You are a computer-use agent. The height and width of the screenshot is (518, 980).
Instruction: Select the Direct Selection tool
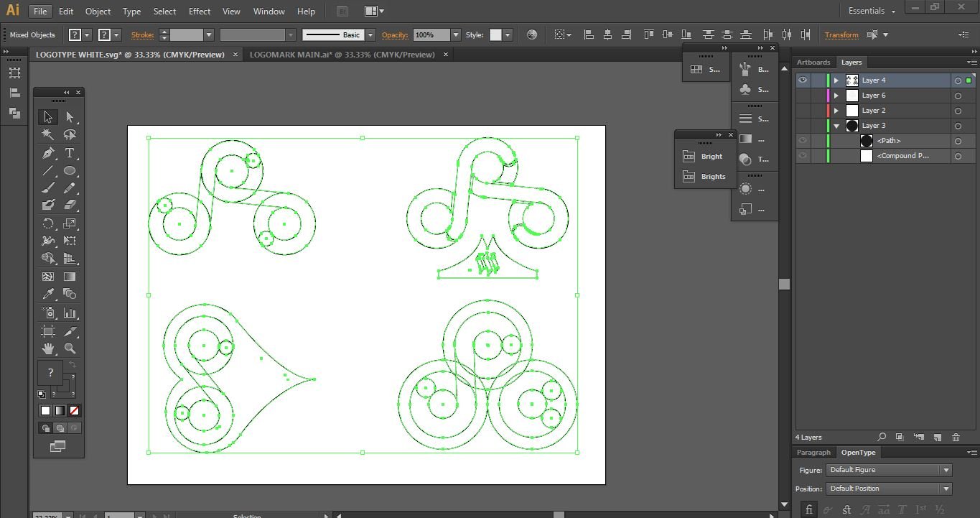70,117
